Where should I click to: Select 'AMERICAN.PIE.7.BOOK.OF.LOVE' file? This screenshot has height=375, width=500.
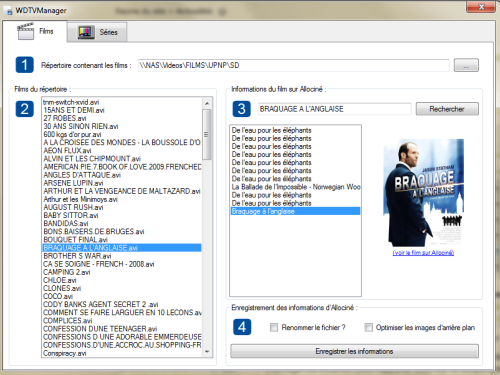click(x=122, y=167)
